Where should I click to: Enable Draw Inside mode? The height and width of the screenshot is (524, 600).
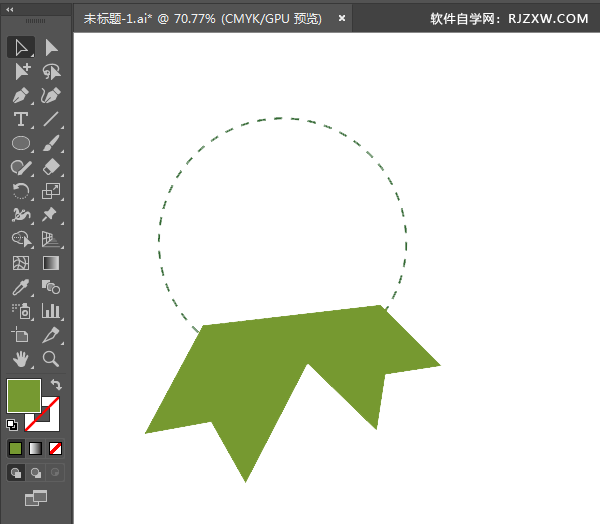(55, 473)
